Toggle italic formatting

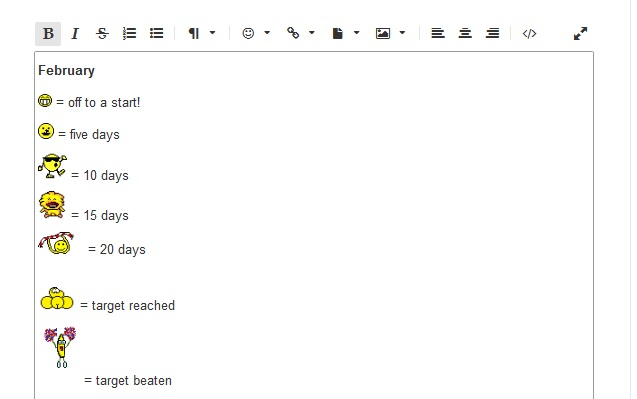click(75, 34)
